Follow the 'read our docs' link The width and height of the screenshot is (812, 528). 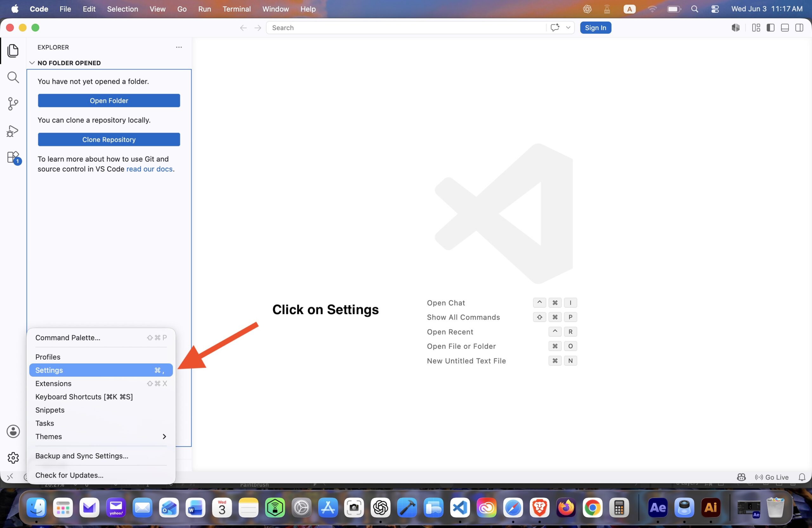[149, 169]
